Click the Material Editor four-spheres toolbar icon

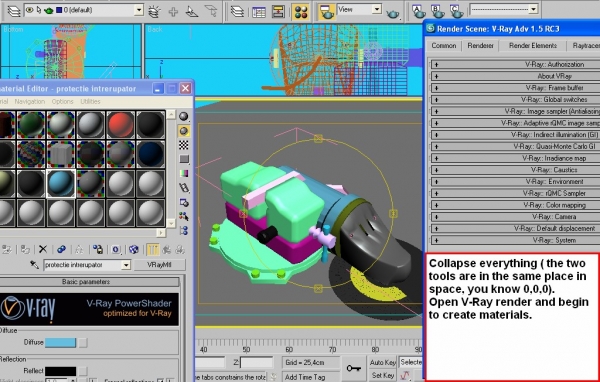301,12
